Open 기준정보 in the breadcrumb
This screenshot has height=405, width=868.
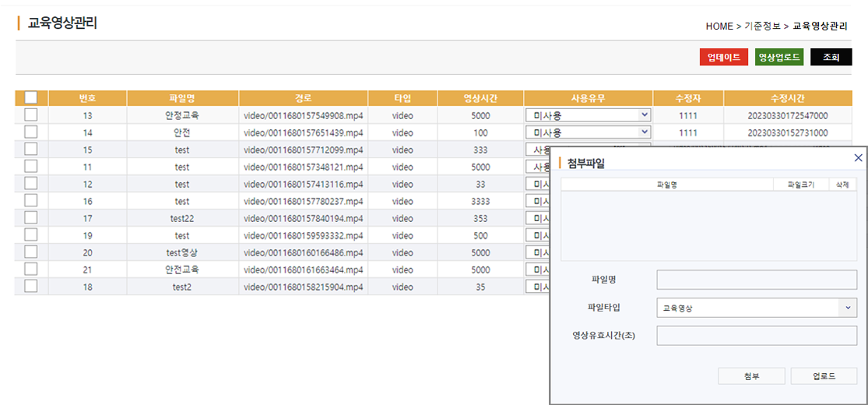point(763,26)
